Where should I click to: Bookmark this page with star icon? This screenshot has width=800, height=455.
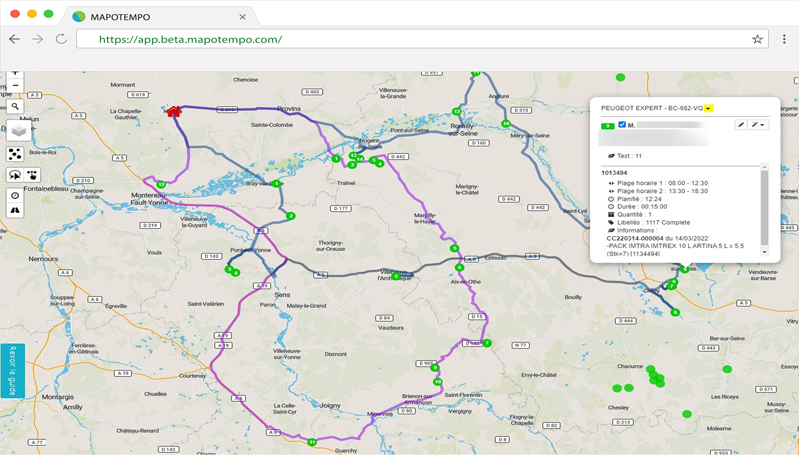pyautogui.click(x=757, y=39)
